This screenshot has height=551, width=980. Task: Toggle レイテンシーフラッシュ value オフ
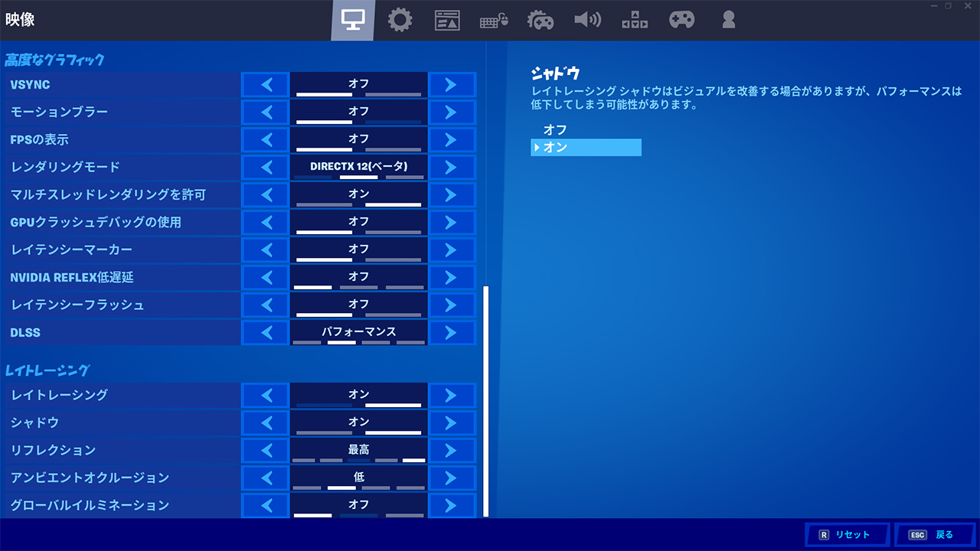tap(358, 305)
